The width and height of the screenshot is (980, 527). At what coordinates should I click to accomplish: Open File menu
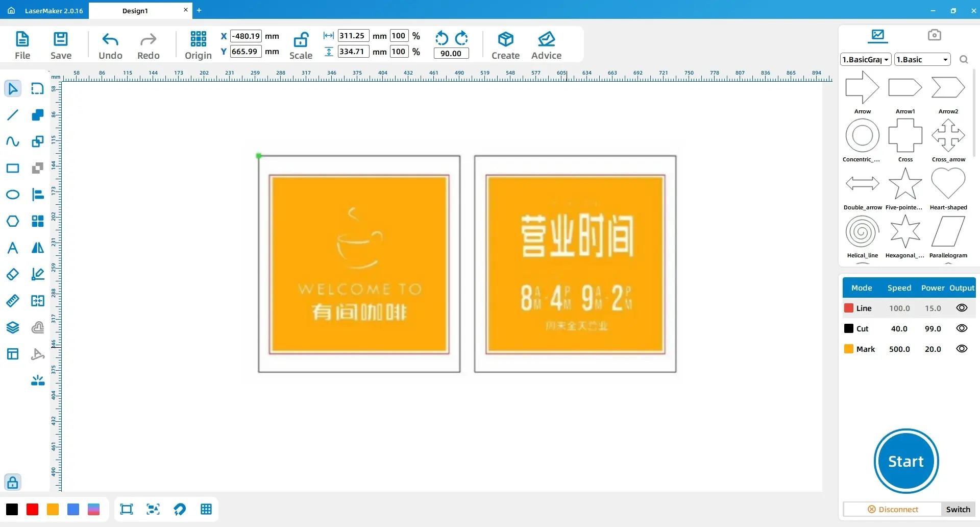(x=22, y=45)
